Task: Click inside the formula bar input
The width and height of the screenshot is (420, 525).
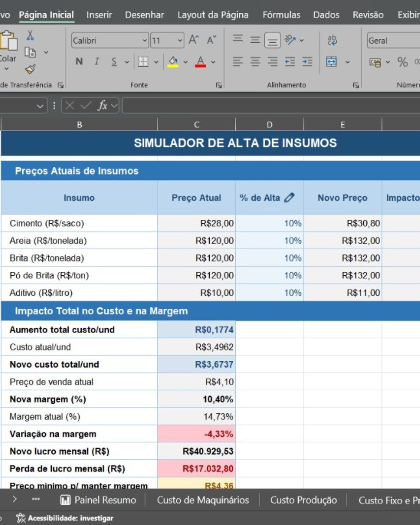Action: tap(271, 105)
